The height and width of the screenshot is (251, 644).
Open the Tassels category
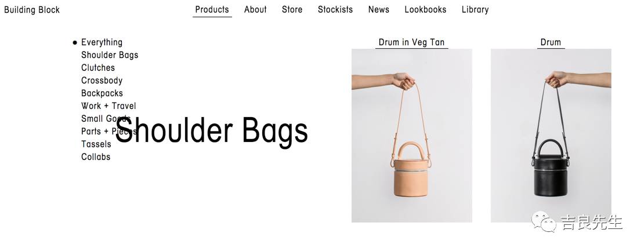(x=96, y=144)
